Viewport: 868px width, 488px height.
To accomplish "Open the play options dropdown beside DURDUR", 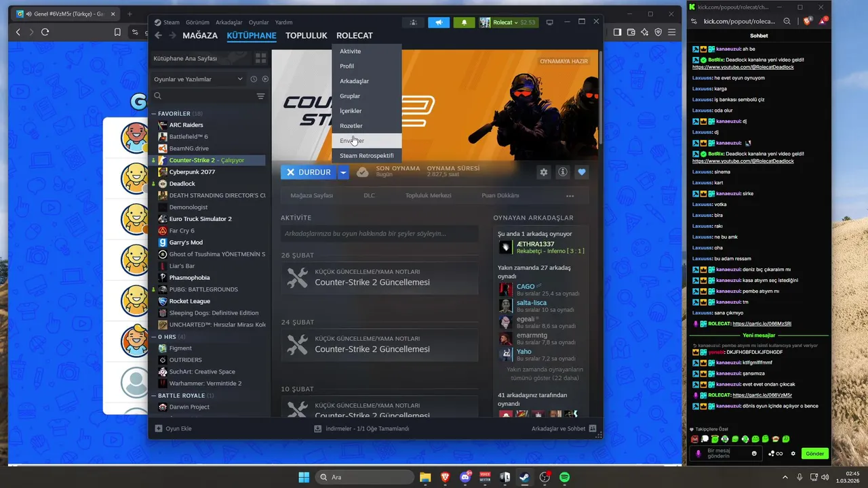I will pos(344,172).
